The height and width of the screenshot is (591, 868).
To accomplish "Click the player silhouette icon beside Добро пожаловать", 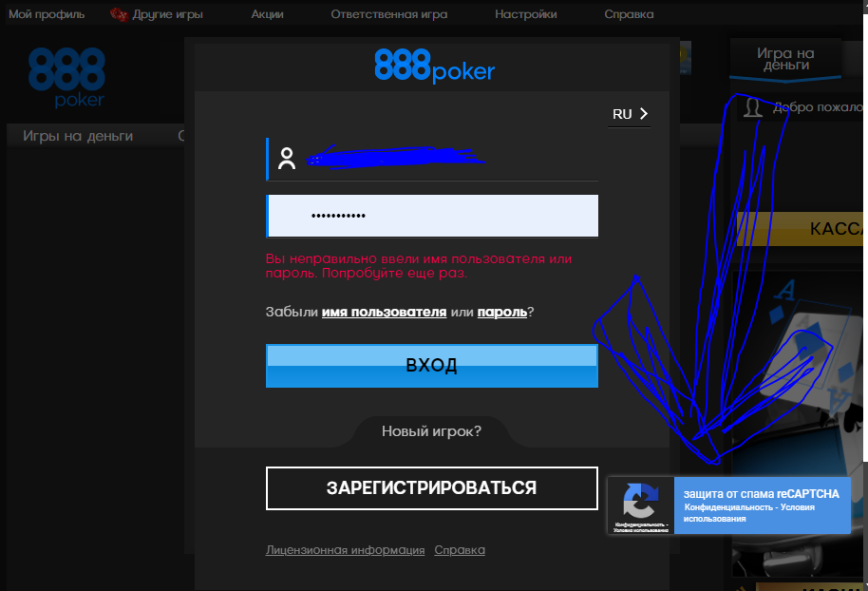I will click(753, 107).
